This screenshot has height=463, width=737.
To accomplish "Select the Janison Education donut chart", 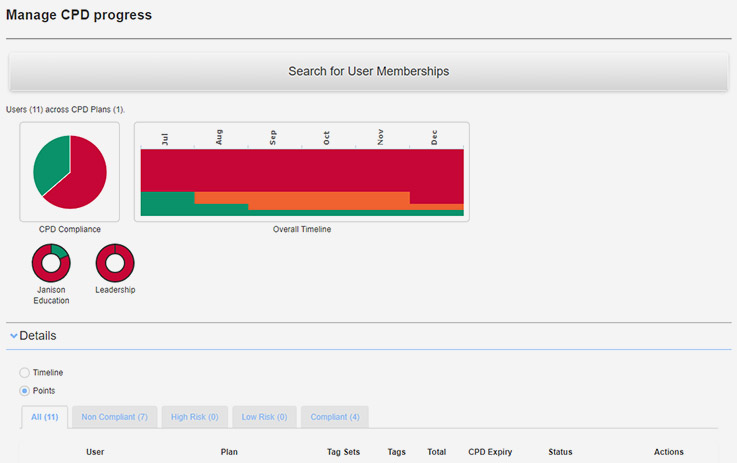I will (x=51, y=263).
